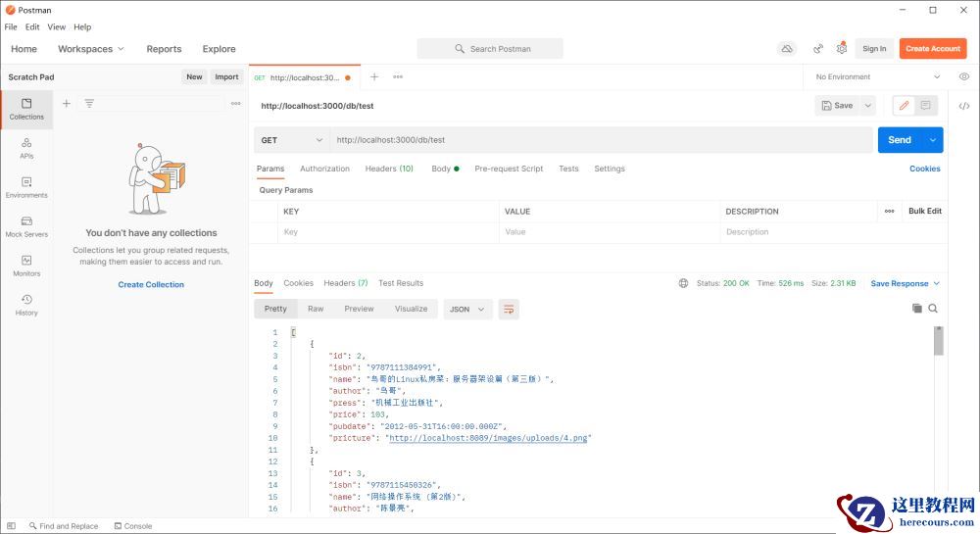The height and width of the screenshot is (534, 980).
Task: Add a new request tab with the plus icon
Action: [374, 76]
